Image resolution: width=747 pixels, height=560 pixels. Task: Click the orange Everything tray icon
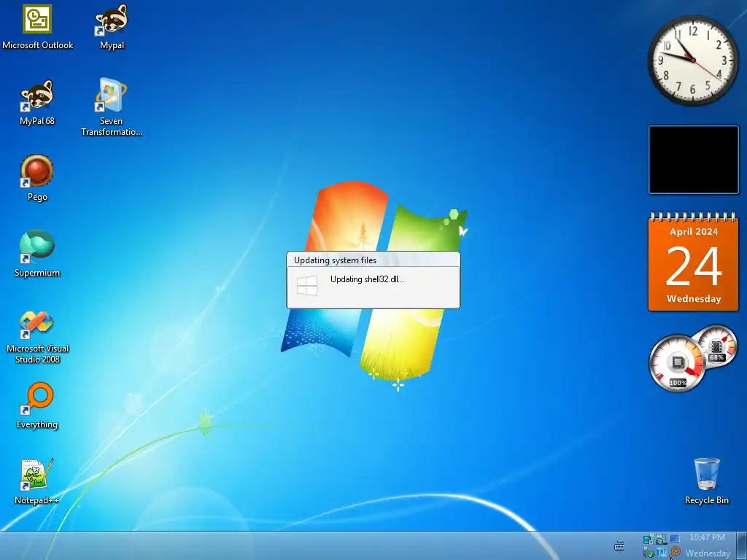click(676, 551)
